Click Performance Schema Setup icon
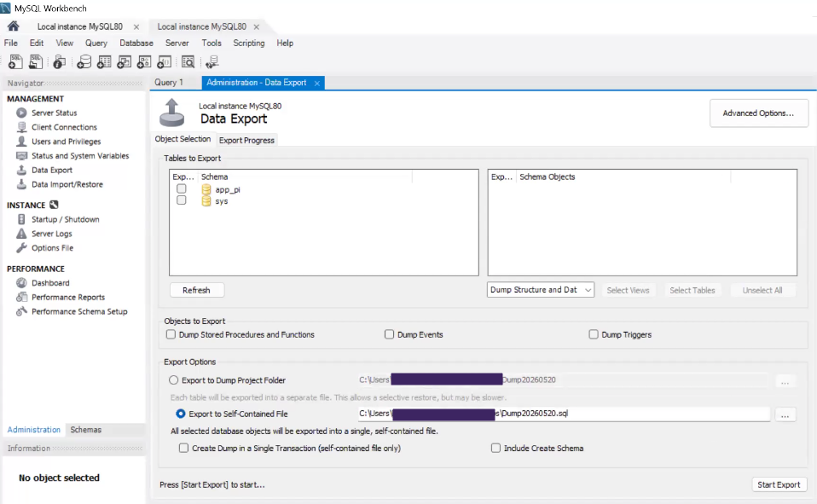Image resolution: width=817 pixels, height=504 pixels. pos(21,311)
